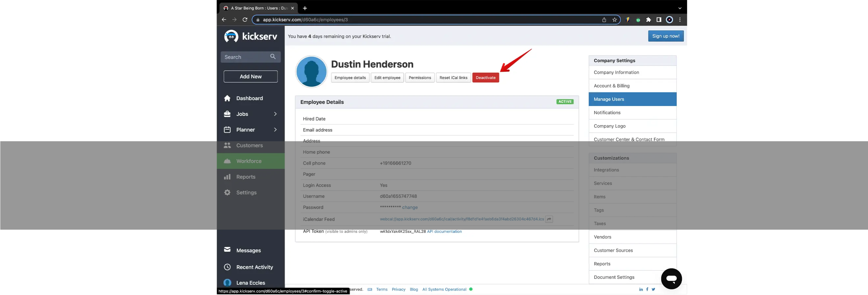The width and height of the screenshot is (868, 295).
Task: Click the Sign up now! button
Action: 666,36
